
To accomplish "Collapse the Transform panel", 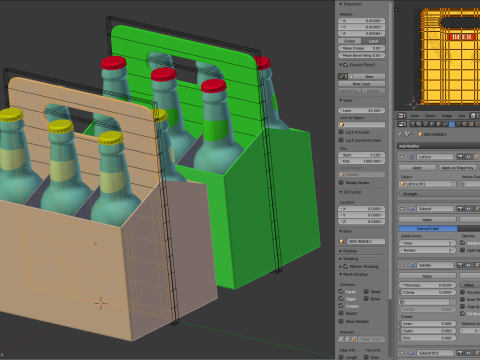I will 341,4.
